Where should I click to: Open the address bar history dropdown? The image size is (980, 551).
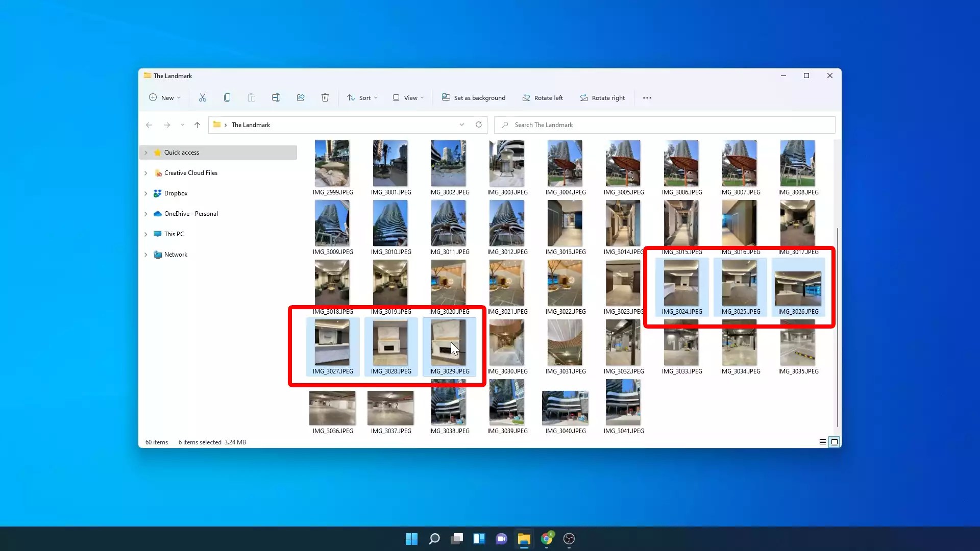tap(462, 124)
